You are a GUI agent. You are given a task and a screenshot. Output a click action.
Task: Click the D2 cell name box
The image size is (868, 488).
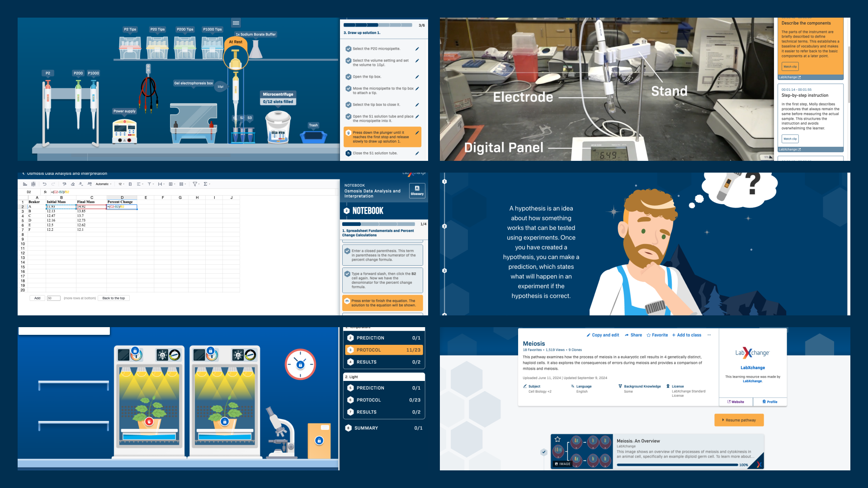pos(29,192)
